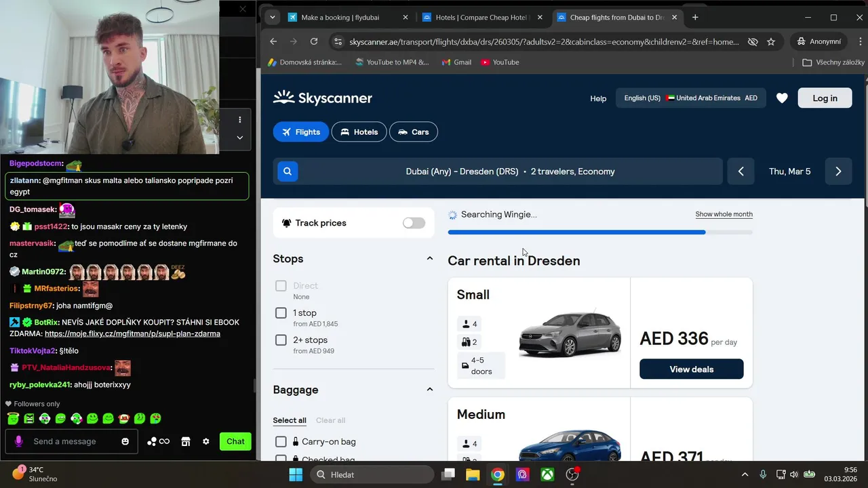Click Show whole month link
868x488 pixels.
coord(724,214)
